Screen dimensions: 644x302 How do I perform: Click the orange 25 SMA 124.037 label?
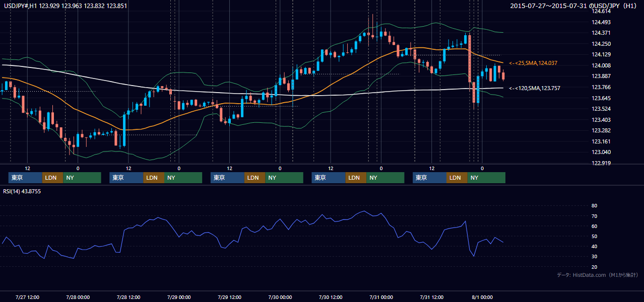[533, 63]
